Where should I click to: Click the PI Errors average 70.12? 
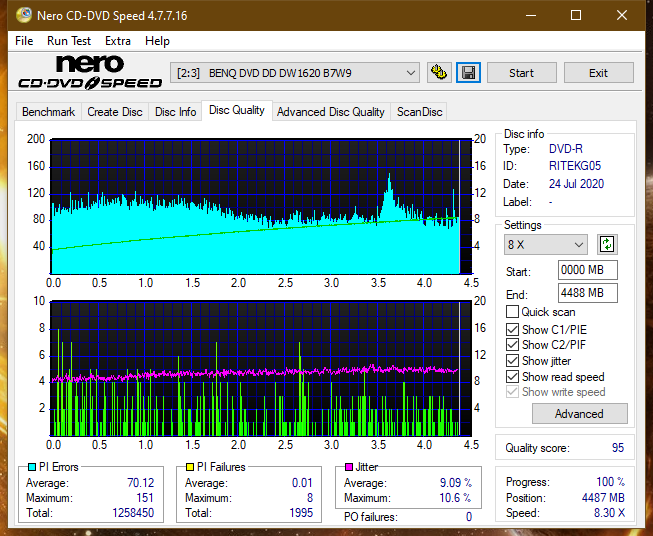(x=140, y=483)
